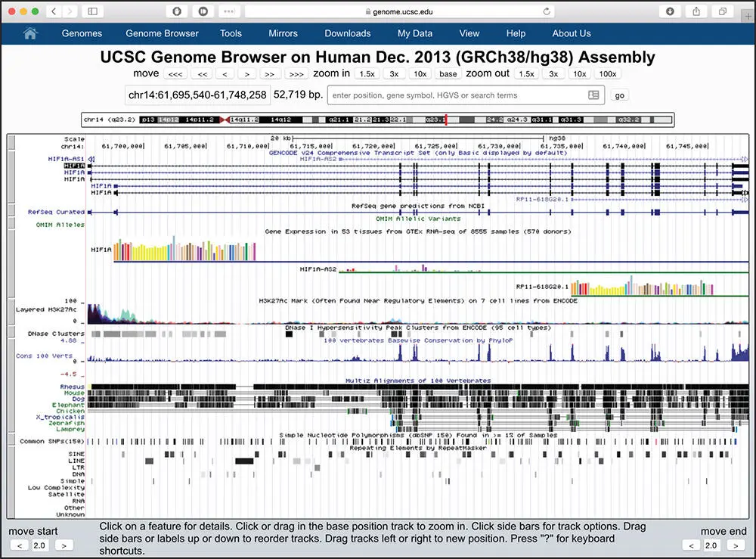Open the My Data menu
The width and height of the screenshot is (756, 559).
point(415,33)
